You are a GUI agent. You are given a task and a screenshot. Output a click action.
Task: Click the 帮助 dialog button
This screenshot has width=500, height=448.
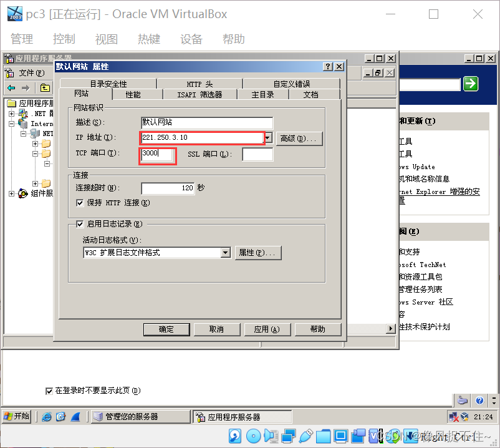[317, 329]
